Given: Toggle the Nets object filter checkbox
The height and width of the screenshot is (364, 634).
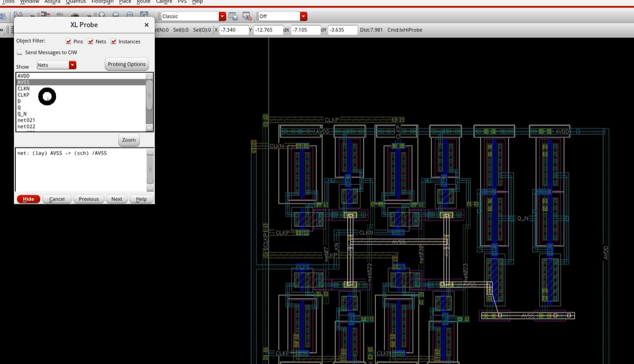Looking at the screenshot, I should (x=91, y=42).
